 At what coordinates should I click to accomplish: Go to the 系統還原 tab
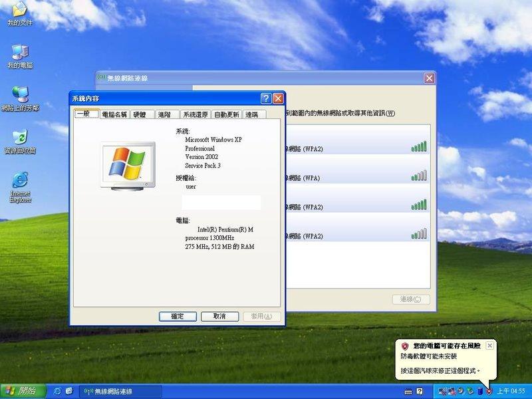click(195, 114)
